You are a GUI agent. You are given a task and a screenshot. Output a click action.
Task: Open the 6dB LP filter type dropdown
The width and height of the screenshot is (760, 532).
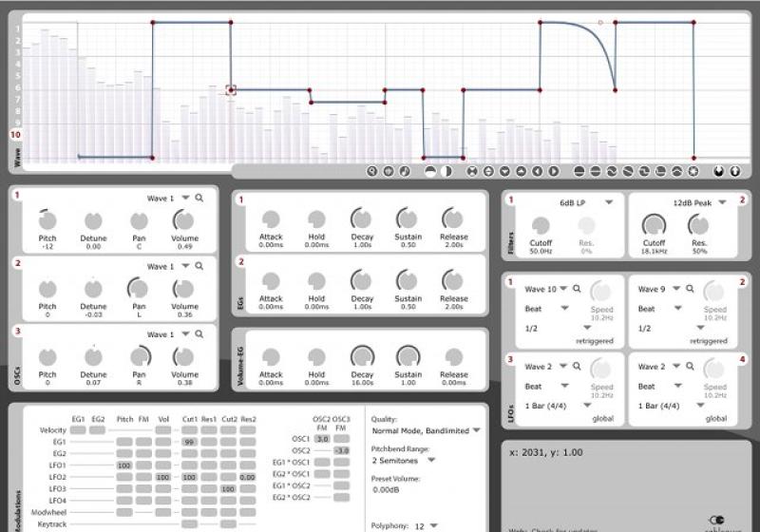(x=609, y=202)
